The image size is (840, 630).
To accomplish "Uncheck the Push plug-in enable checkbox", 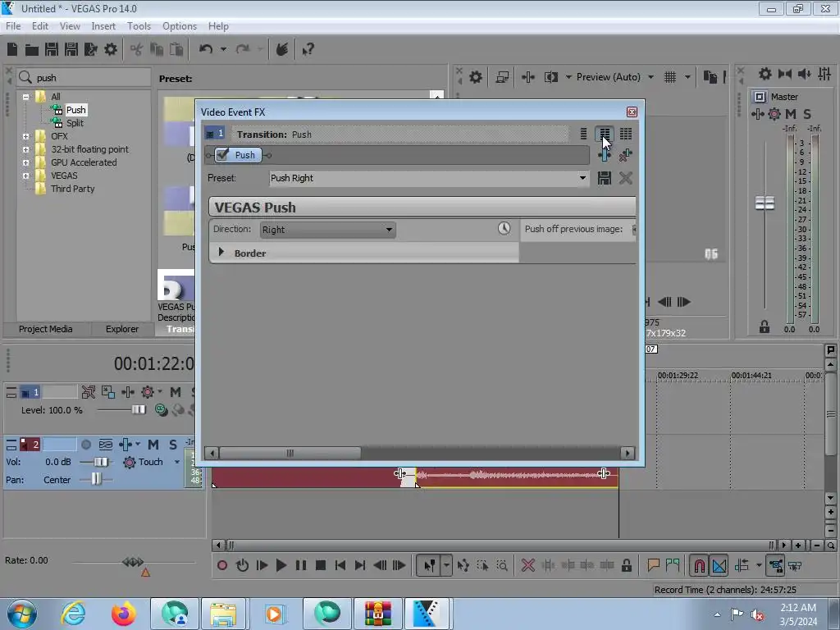I will (x=223, y=155).
